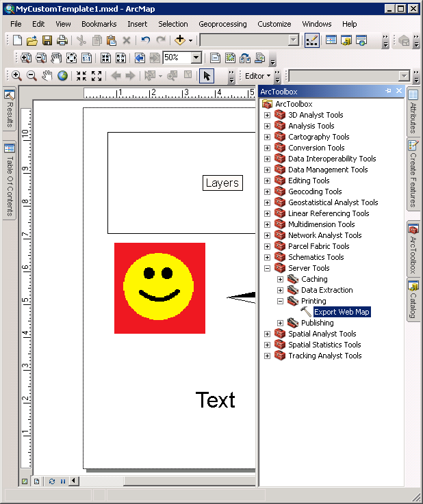Screen dimensions: 423x504
Task: Click the Add Data icon
Action: tap(180, 40)
